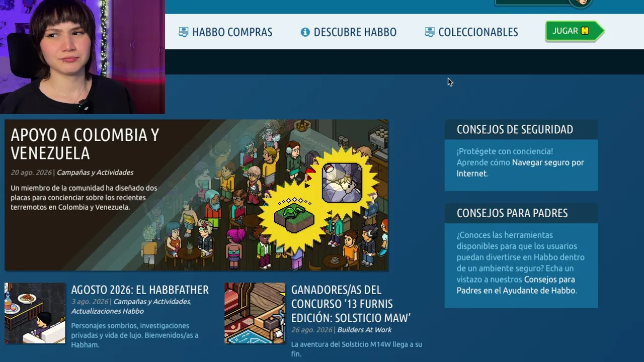The height and width of the screenshot is (362, 644).
Task: Open the APOYO A COLOMBIA Y VENEZUELA headline
Action: point(85,144)
